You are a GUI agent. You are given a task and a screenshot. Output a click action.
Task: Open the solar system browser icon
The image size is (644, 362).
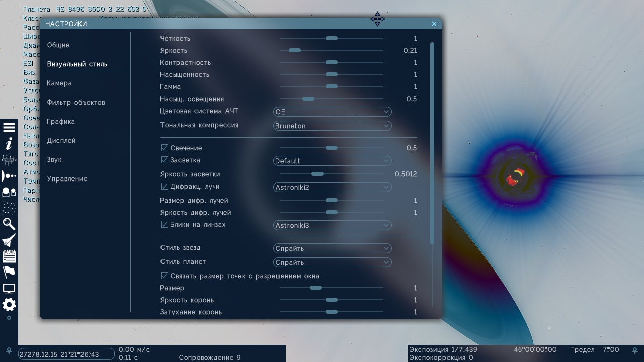coord(9,176)
